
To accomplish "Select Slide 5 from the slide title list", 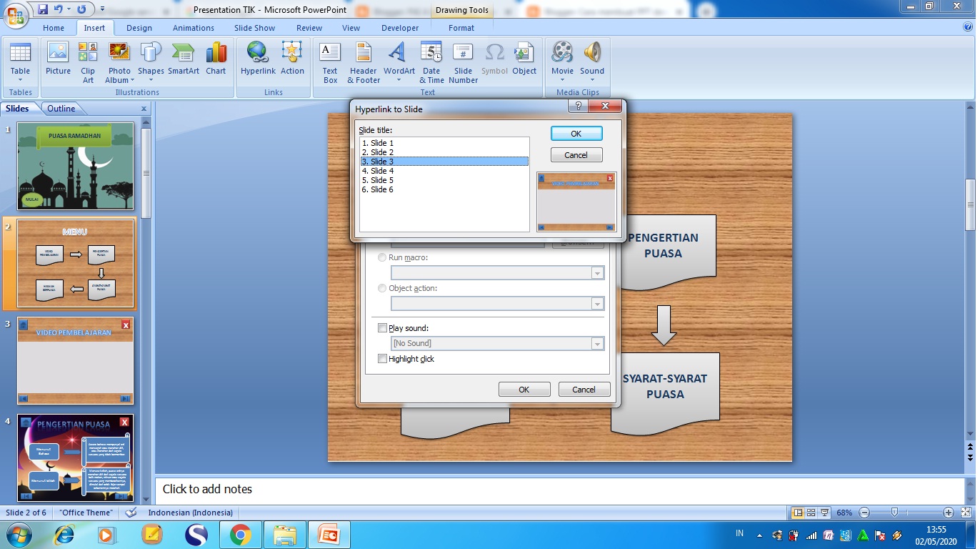I will tap(378, 180).
